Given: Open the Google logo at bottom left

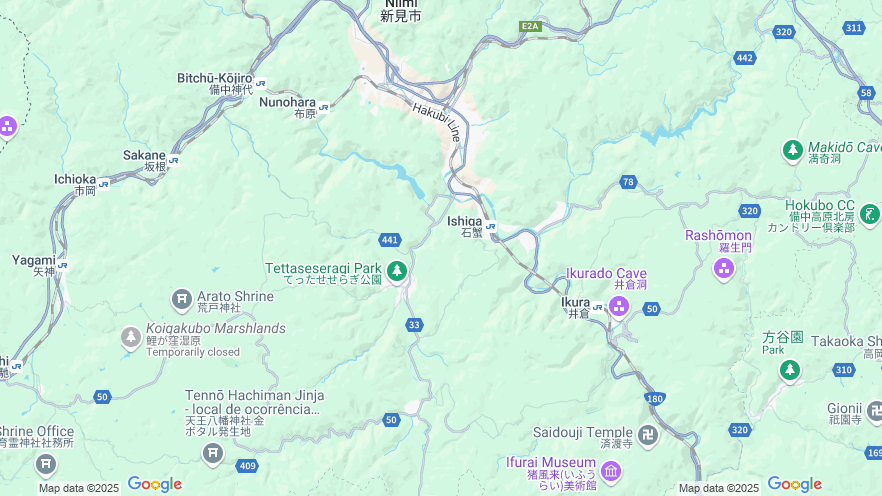Looking at the screenshot, I should coord(155,484).
